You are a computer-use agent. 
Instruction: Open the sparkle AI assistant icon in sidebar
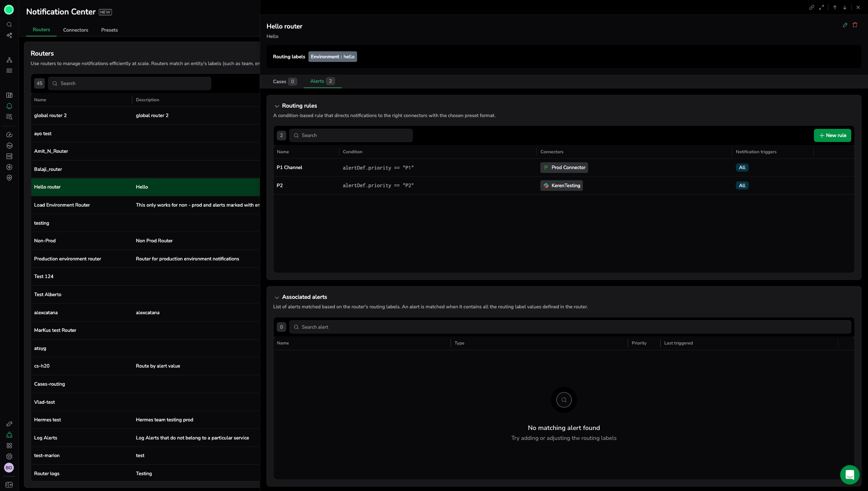click(x=9, y=35)
